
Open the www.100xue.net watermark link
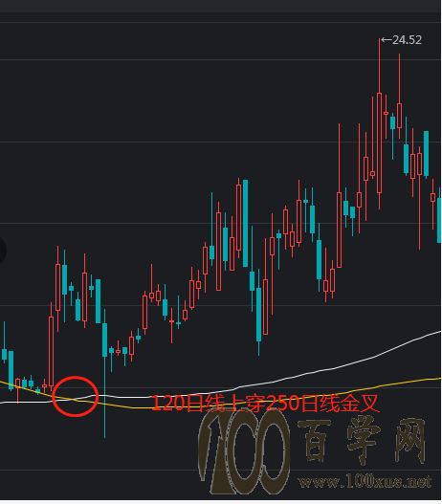[365, 481]
